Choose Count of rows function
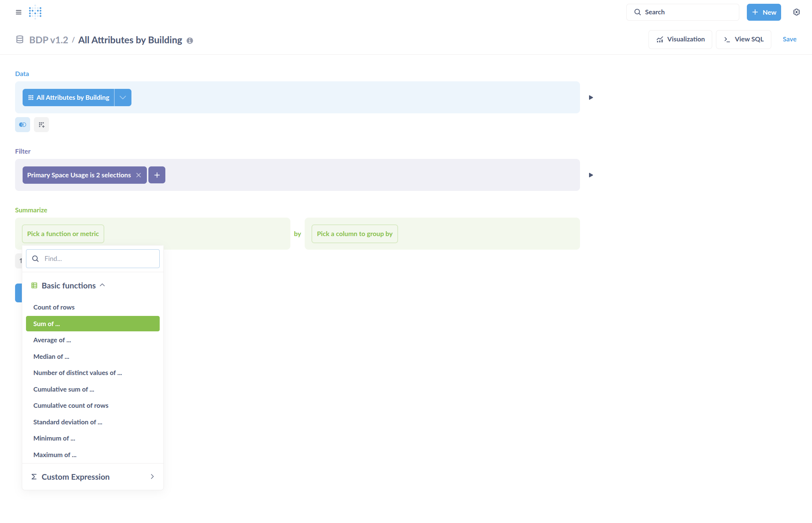812x523 pixels. click(54, 307)
